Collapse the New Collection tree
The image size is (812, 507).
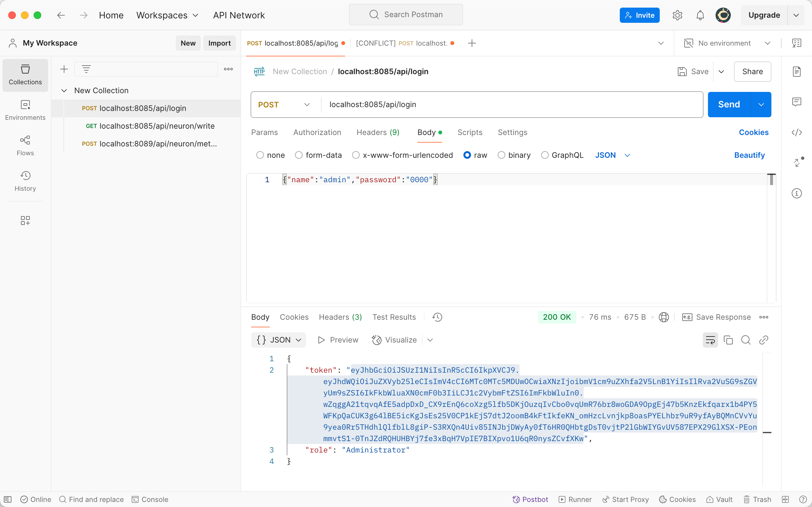[x=64, y=91]
